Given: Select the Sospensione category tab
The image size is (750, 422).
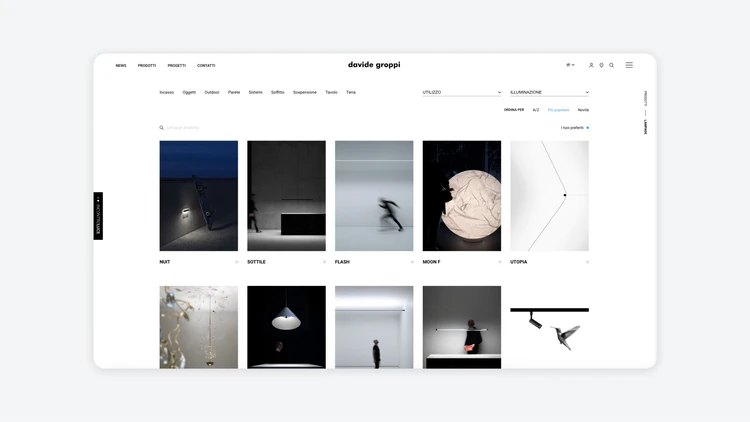Looking at the screenshot, I should (305, 92).
